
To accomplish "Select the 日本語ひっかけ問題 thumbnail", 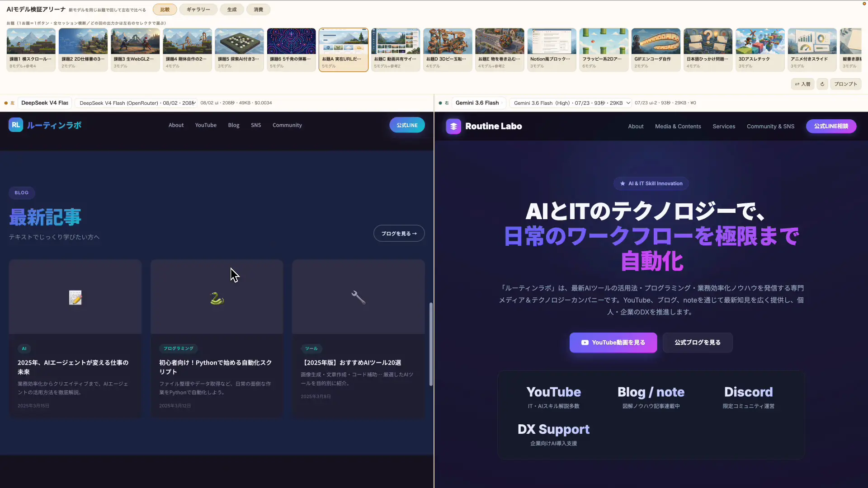I will click(x=708, y=50).
